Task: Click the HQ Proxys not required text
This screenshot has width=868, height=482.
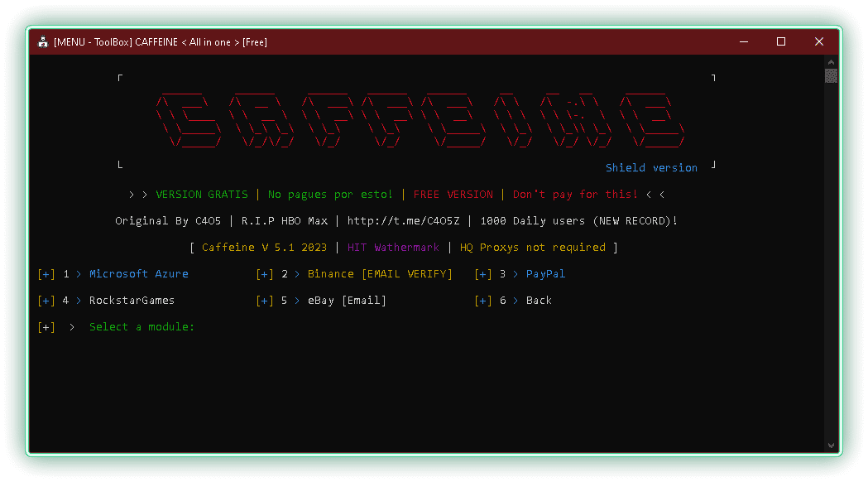Action: tap(533, 247)
